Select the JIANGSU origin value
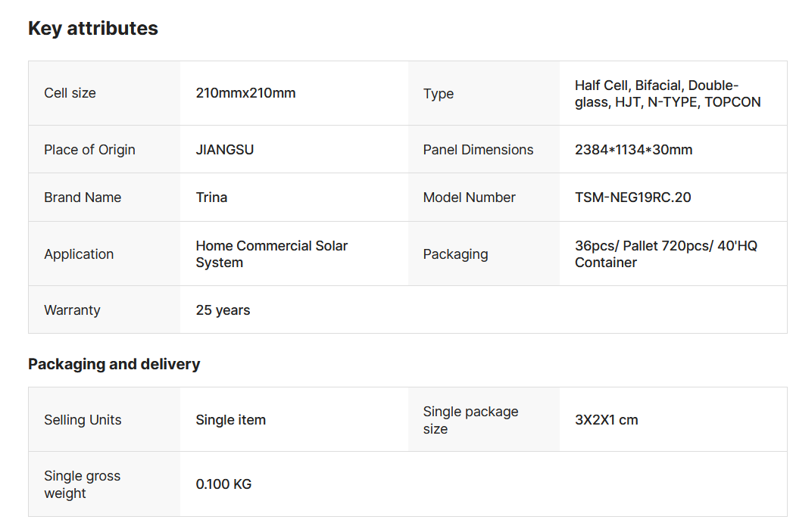793x532 pixels. (x=225, y=150)
